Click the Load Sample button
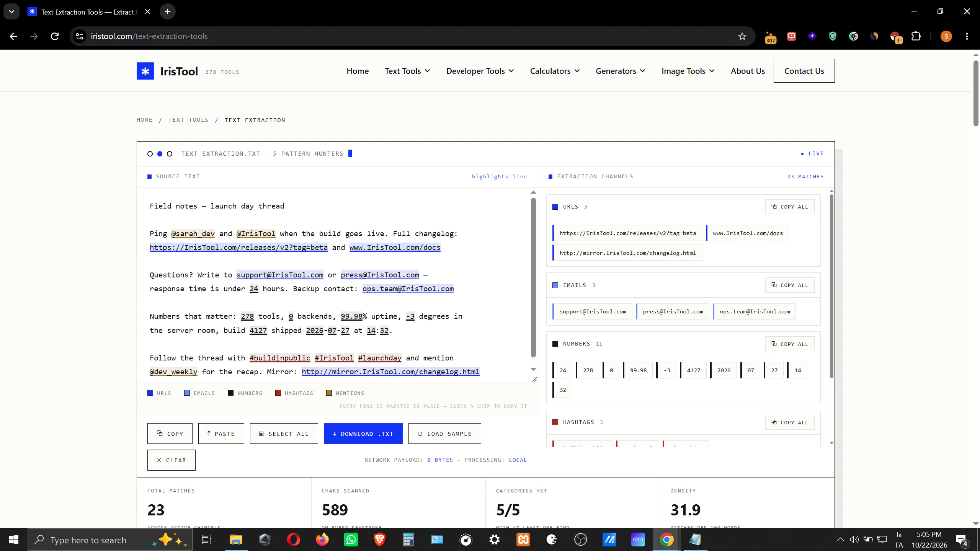This screenshot has height=551, width=980. point(444,434)
